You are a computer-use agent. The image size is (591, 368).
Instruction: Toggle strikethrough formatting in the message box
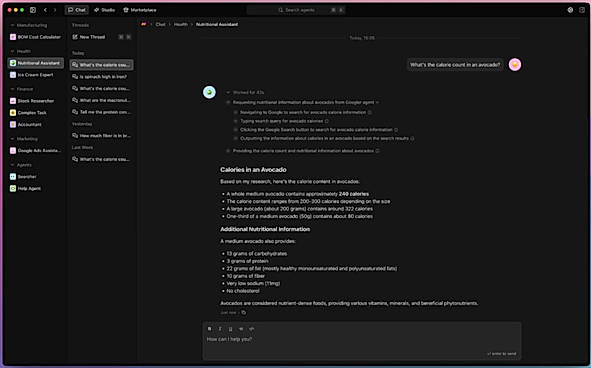241,329
